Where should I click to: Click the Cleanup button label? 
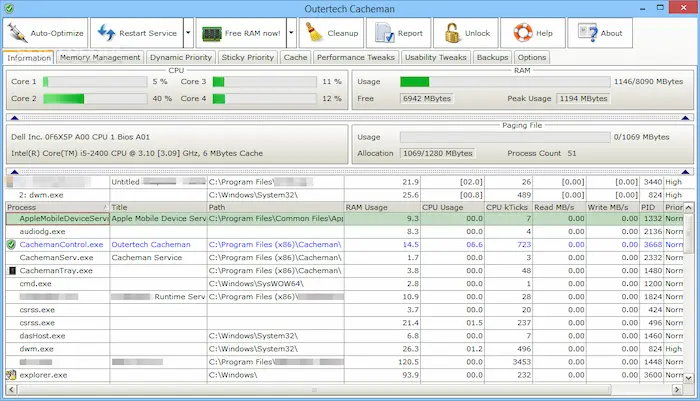point(342,33)
